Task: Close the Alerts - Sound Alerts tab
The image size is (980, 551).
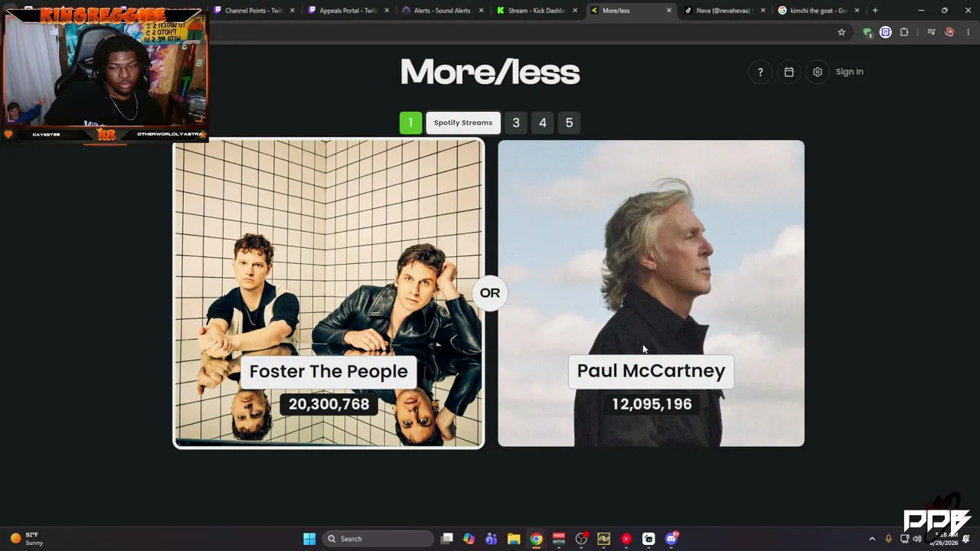Action: pyautogui.click(x=481, y=11)
